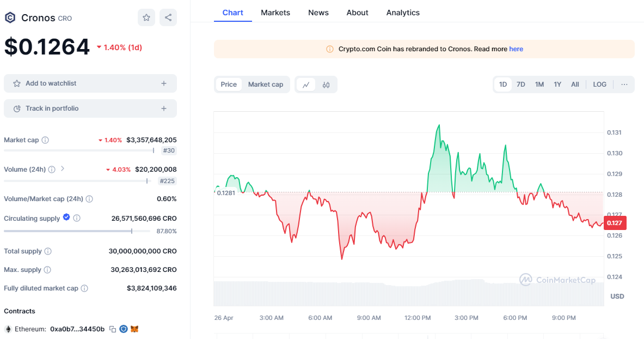Click the Track in portfolio button
644x339 pixels.
click(x=90, y=108)
